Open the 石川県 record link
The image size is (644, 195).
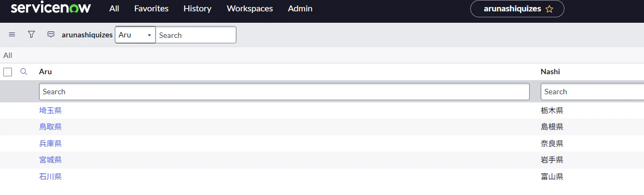pyautogui.click(x=50, y=177)
